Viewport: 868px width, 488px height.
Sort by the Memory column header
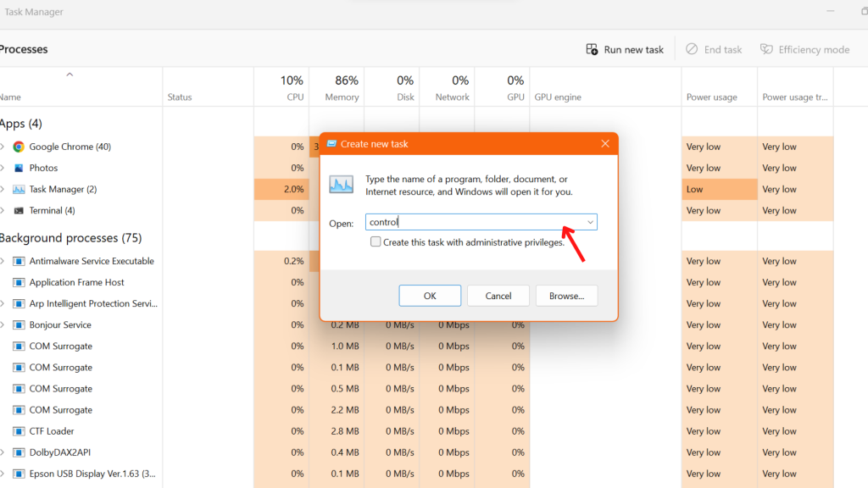coord(337,87)
